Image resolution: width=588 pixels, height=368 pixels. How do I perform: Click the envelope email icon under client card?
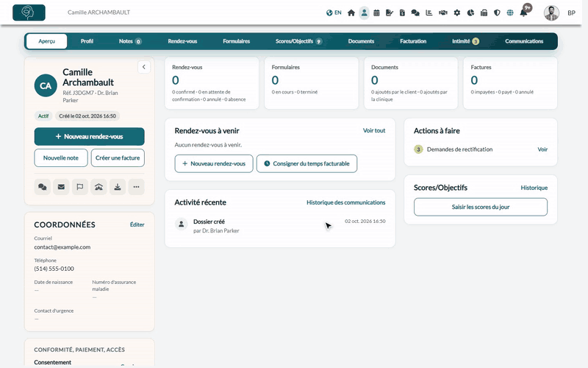(x=61, y=187)
